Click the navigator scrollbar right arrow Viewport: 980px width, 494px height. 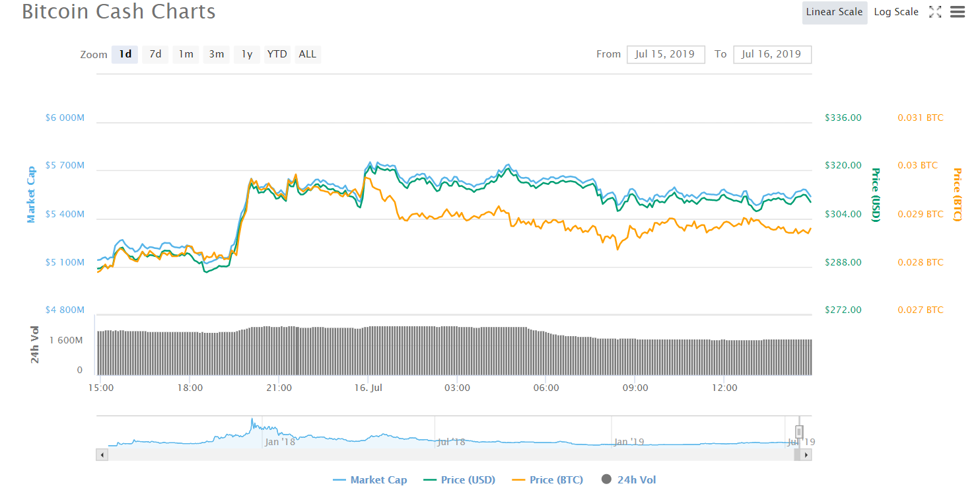(806, 455)
